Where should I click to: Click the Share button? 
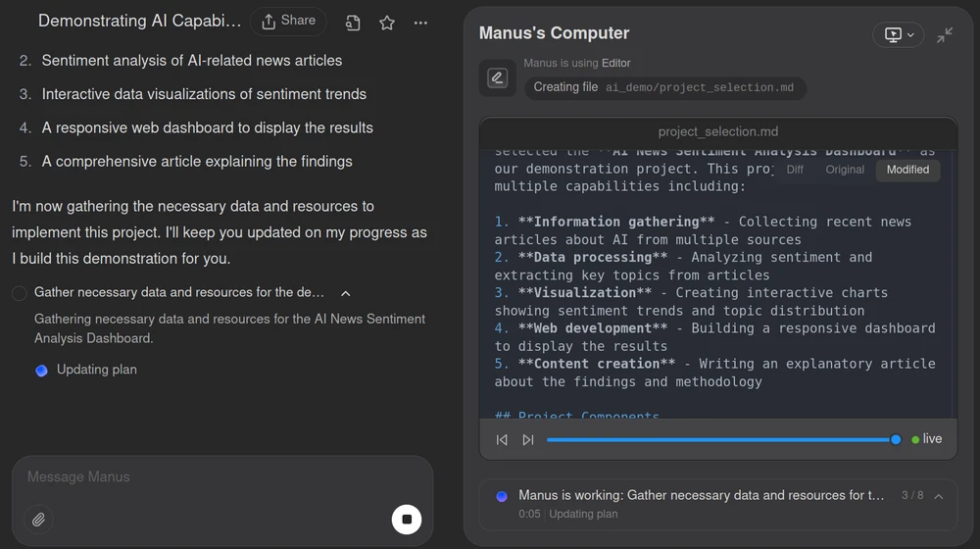(288, 21)
